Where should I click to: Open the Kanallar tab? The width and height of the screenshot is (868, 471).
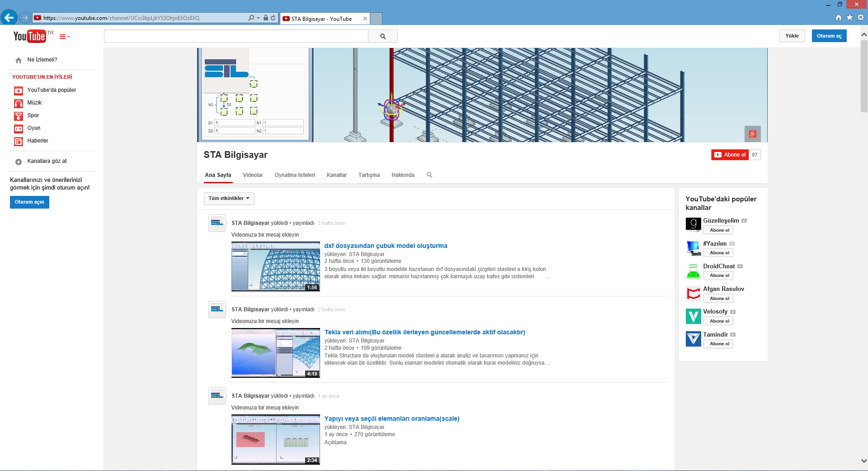tap(337, 175)
